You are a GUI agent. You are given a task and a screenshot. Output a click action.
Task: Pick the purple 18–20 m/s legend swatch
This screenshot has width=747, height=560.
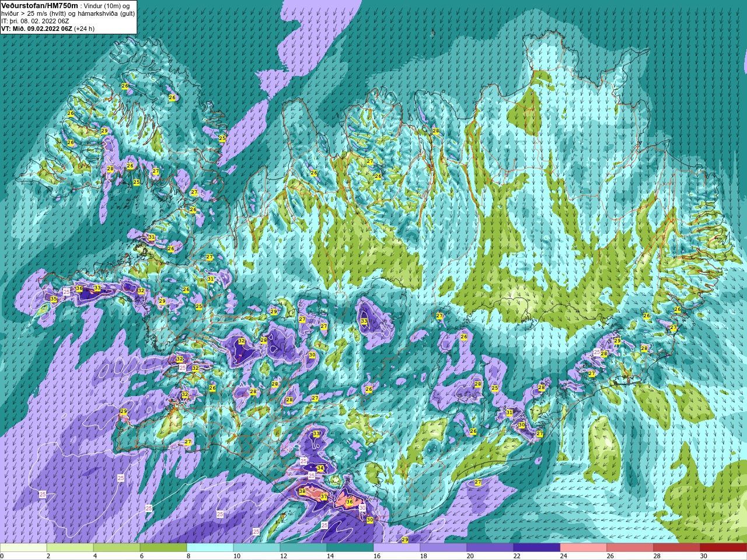coord(444,548)
